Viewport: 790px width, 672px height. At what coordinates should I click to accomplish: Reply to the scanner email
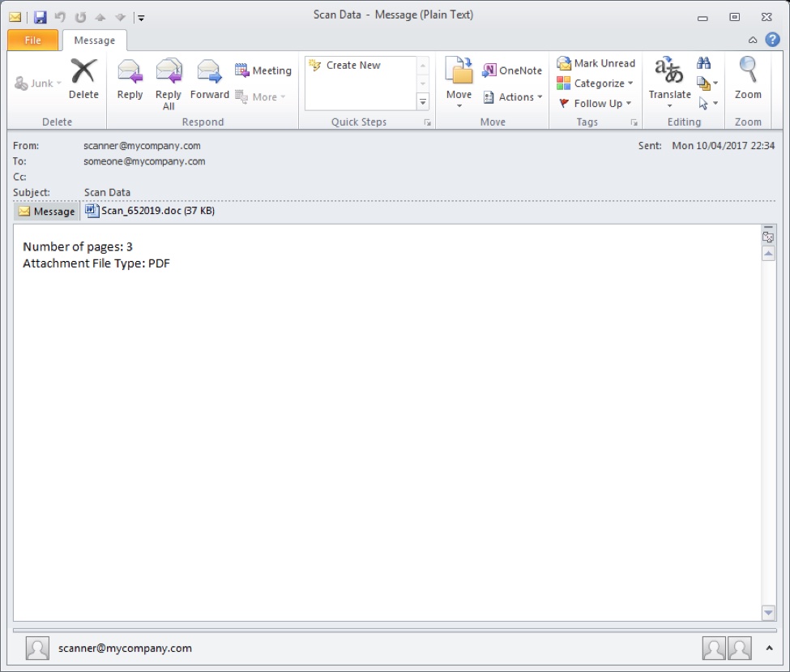[130, 79]
